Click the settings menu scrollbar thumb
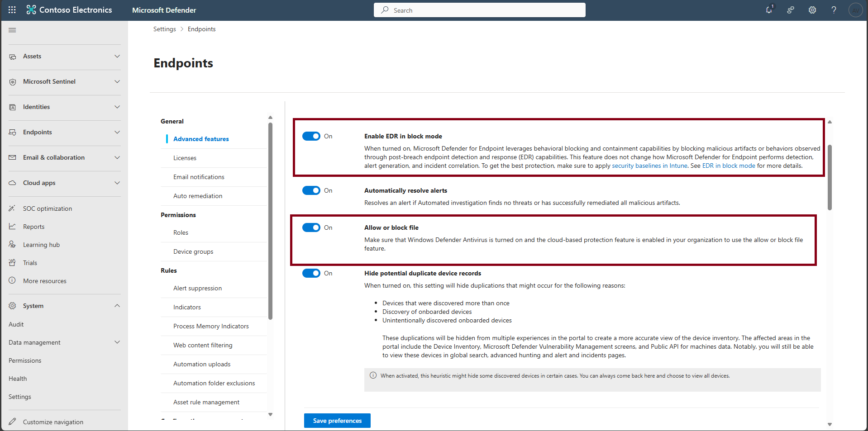The image size is (868, 431). [270, 221]
